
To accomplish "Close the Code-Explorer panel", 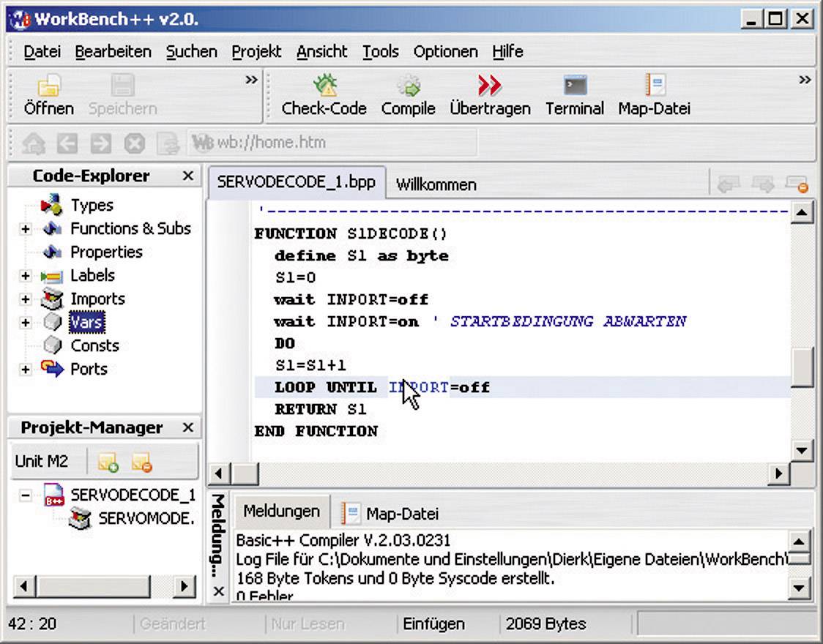I will pyautogui.click(x=188, y=176).
